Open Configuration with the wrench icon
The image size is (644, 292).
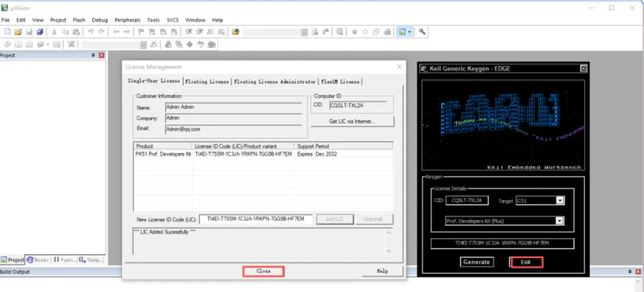422,32
